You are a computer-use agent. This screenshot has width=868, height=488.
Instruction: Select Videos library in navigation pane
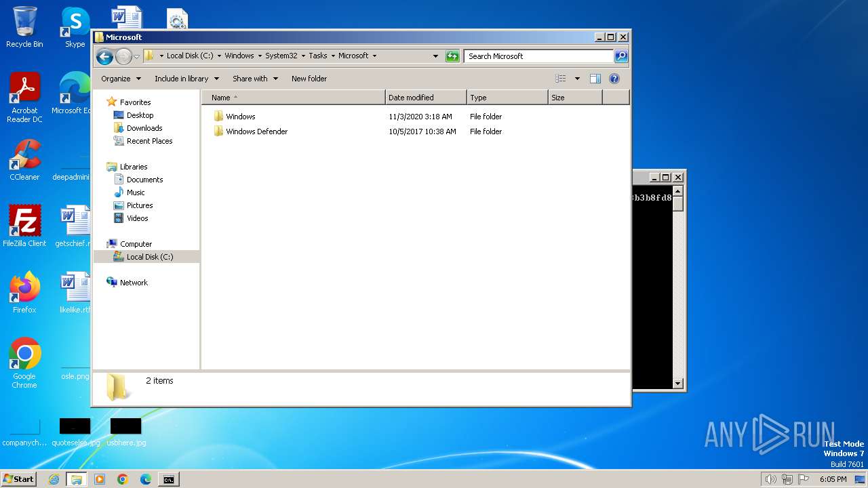point(137,218)
